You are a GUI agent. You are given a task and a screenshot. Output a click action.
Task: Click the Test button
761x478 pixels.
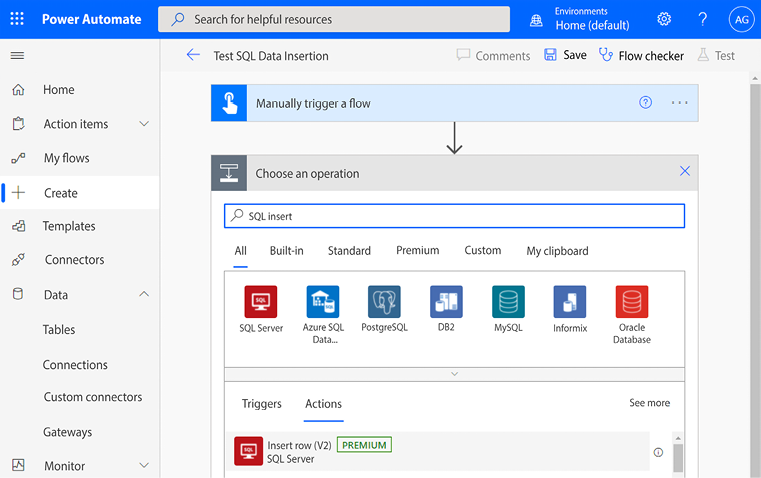(716, 55)
